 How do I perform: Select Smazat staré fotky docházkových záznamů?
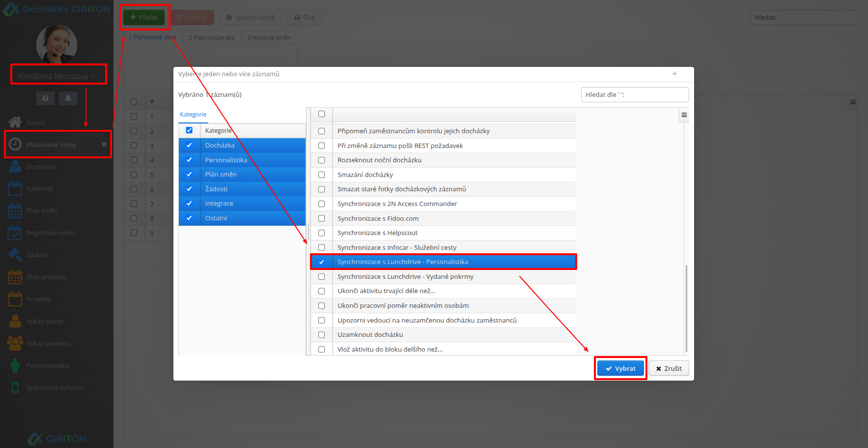[x=443, y=189]
